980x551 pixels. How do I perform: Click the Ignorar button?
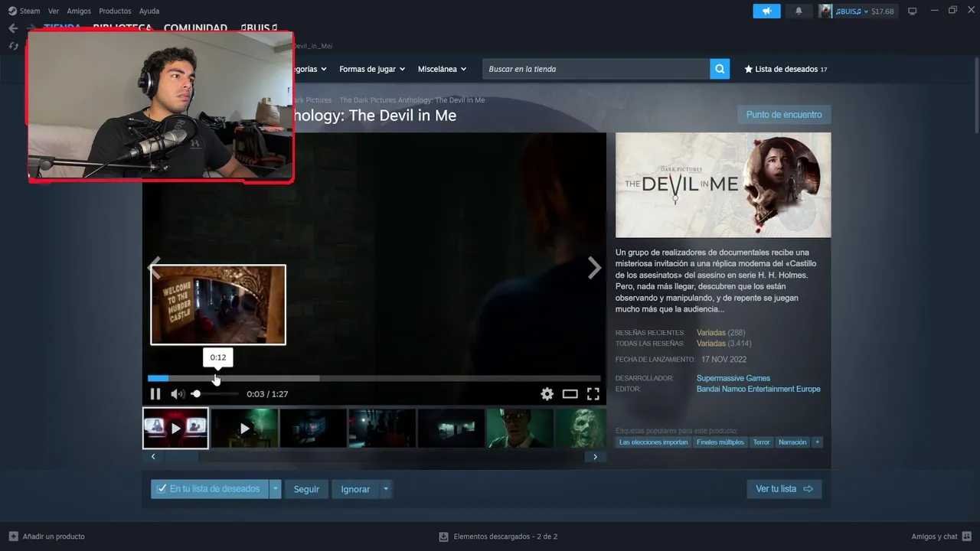pos(355,489)
